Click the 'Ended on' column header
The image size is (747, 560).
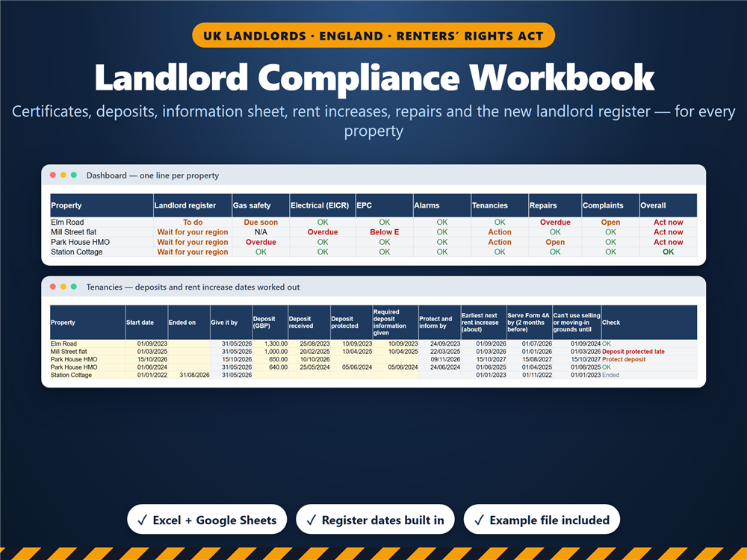point(189,323)
